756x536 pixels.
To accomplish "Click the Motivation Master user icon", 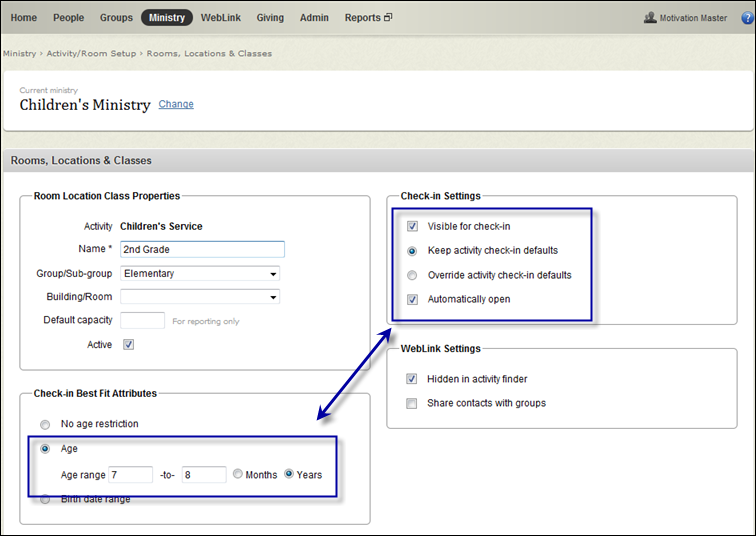I will 650,18.
